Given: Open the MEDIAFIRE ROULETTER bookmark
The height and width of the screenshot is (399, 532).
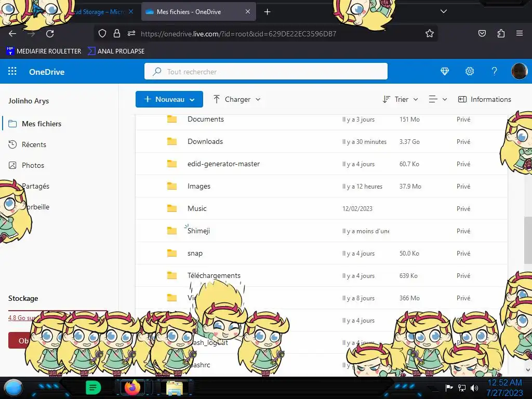Looking at the screenshot, I should click(x=44, y=51).
